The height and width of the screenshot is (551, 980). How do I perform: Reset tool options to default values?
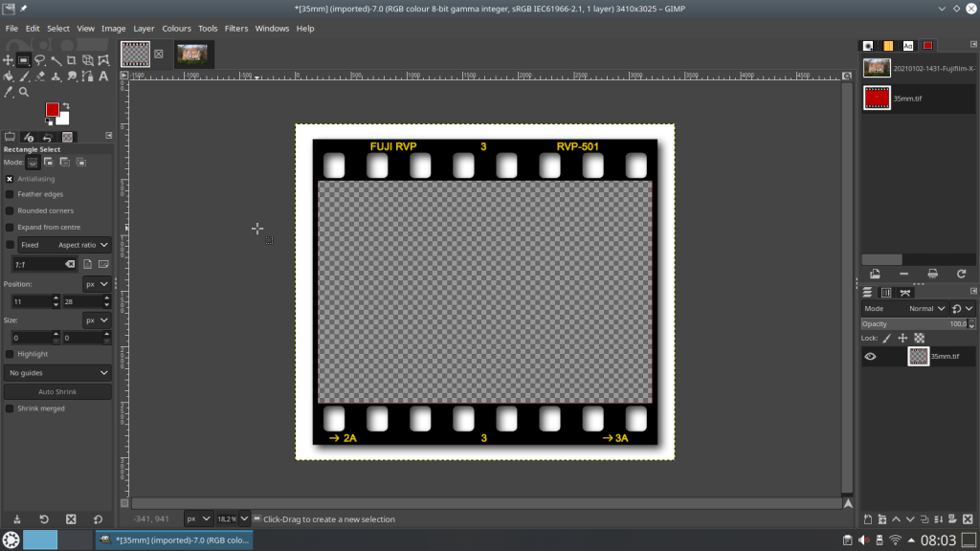pyautogui.click(x=99, y=519)
